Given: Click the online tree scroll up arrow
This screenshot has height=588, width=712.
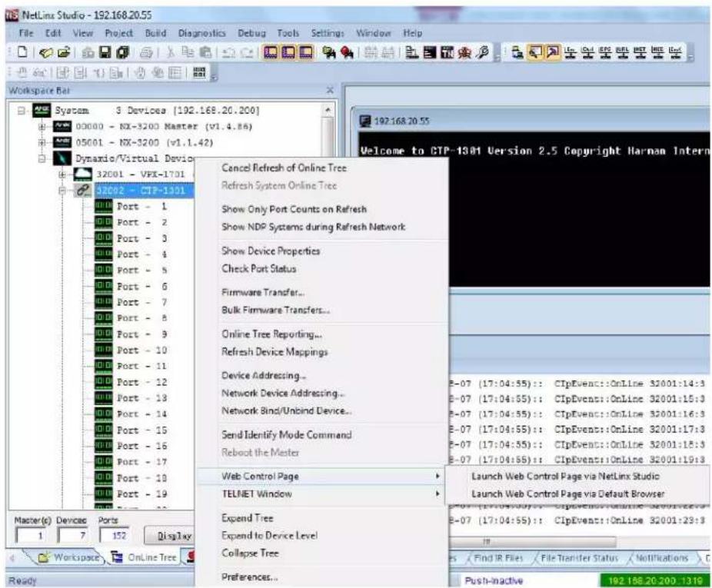Looking at the screenshot, I should click(328, 111).
